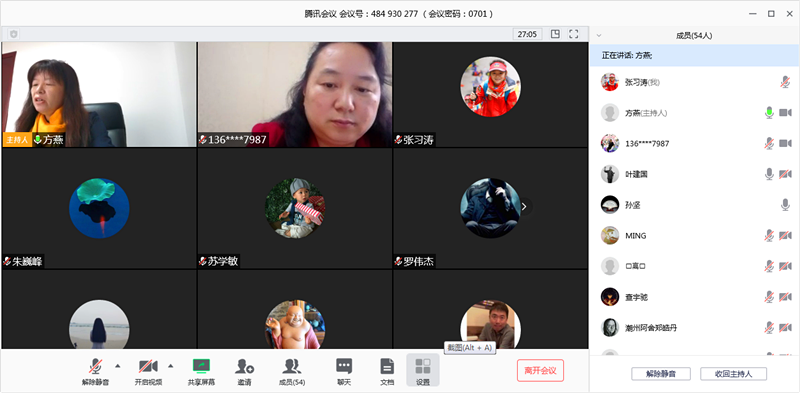
Task: Click the reclaim host button
Action: (733, 374)
